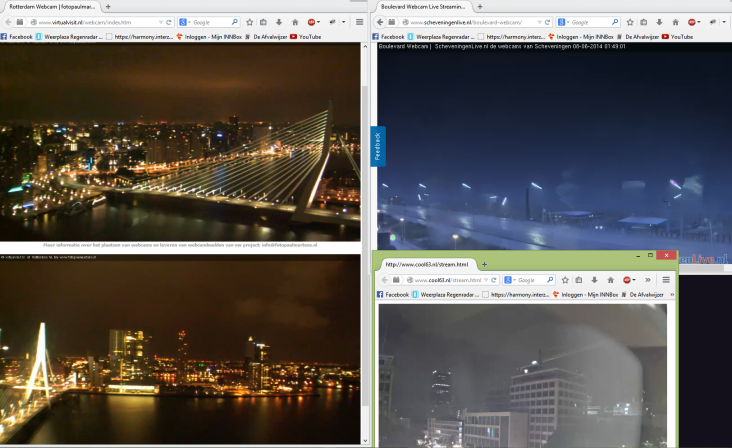Go home in the cool63.nl window
This screenshot has height=448, width=732.
(x=611, y=280)
